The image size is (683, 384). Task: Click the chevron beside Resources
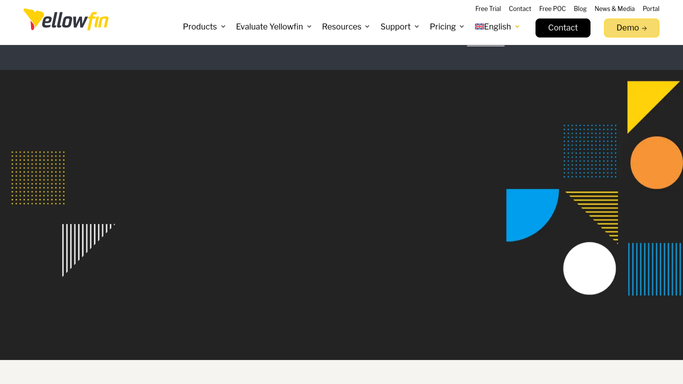(x=367, y=27)
